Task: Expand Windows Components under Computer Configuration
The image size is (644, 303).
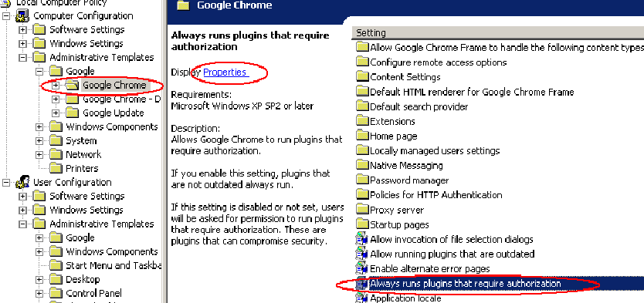Action: click(x=39, y=126)
